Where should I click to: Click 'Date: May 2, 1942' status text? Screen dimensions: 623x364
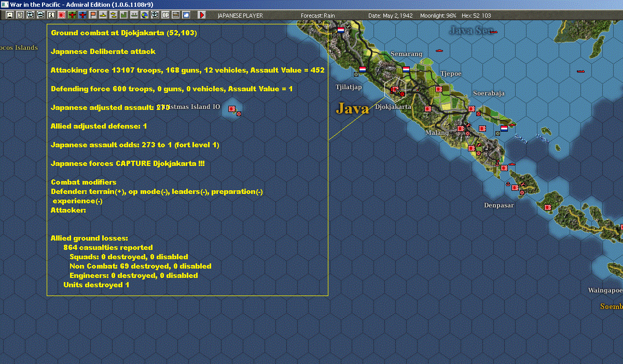(391, 16)
